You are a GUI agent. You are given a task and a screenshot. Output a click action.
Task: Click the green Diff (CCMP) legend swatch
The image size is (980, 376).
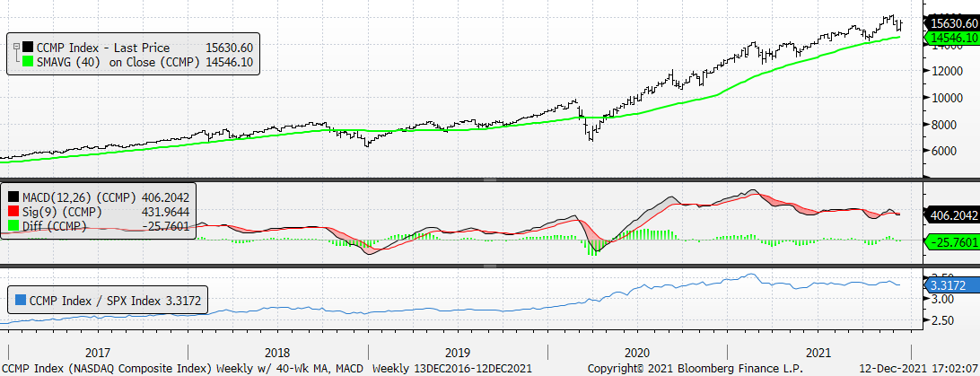point(12,225)
